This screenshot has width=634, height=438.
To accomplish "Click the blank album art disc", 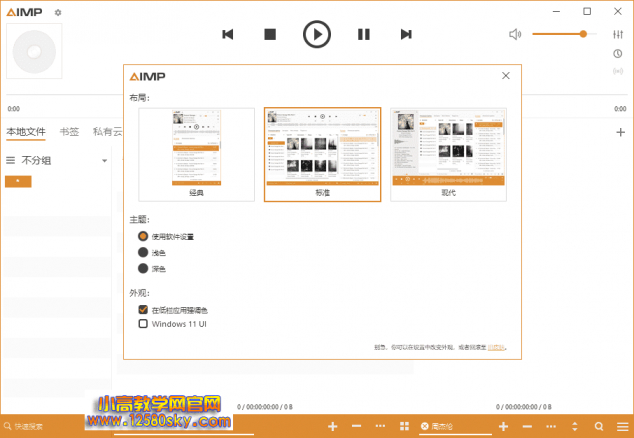I will pyautogui.click(x=34, y=51).
